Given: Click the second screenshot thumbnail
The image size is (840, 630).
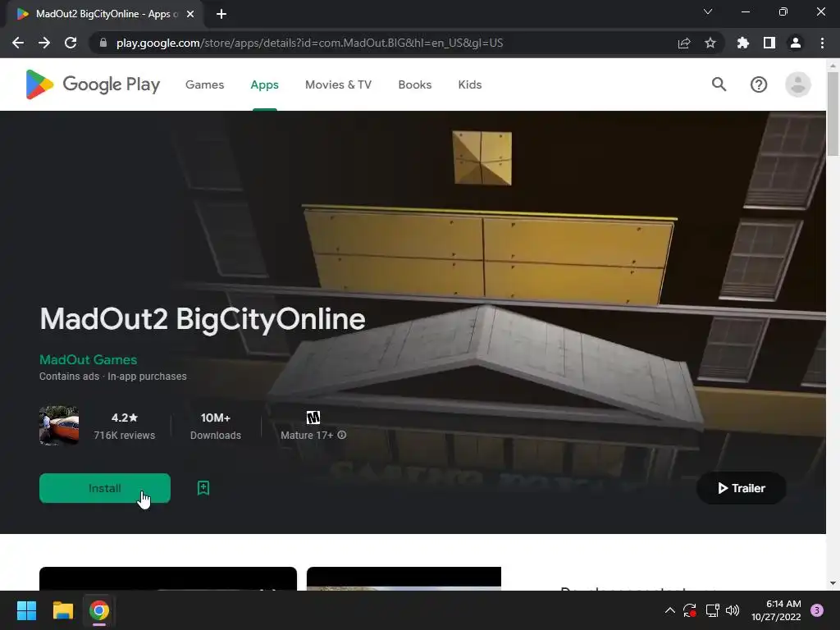Looking at the screenshot, I should 404,578.
